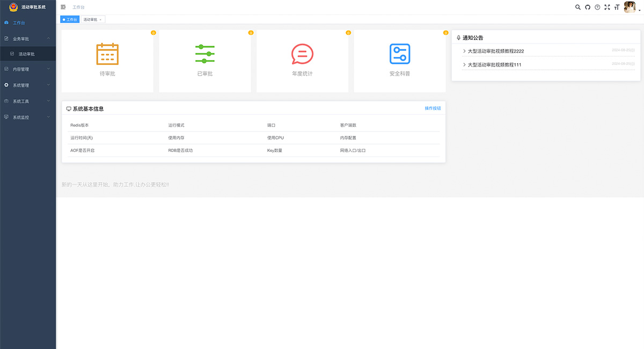Image resolution: width=644 pixels, height=349 pixels.
Task: Click the 操作按钮 link
Action: [x=433, y=108]
